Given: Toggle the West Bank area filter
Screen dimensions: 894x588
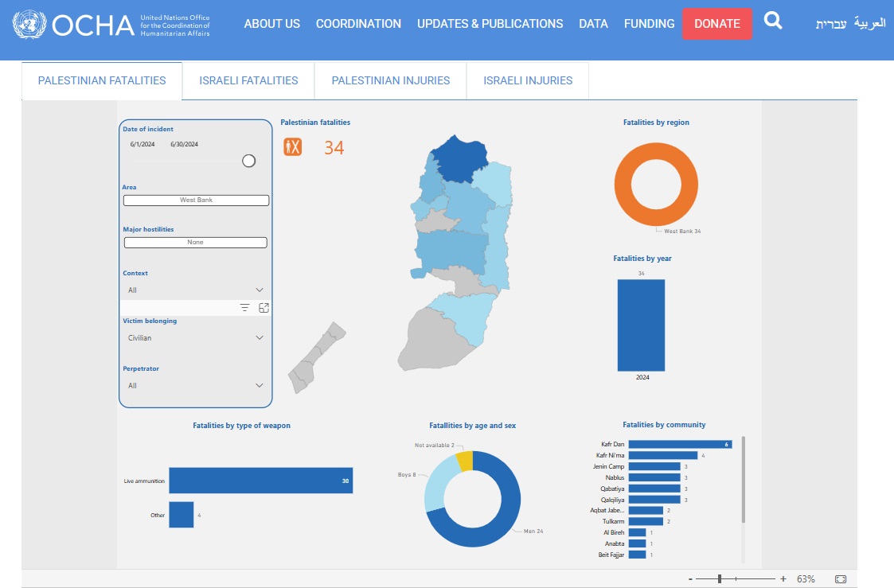Looking at the screenshot, I should click(196, 200).
